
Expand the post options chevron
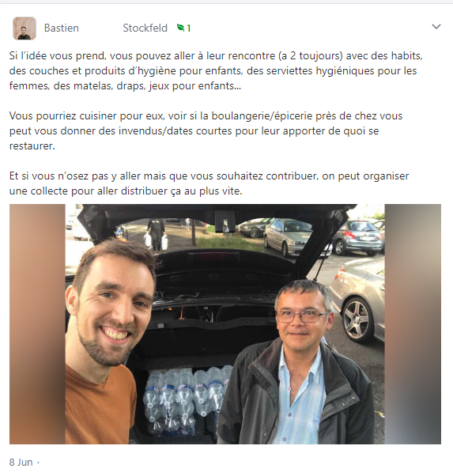(x=436, y=27)
